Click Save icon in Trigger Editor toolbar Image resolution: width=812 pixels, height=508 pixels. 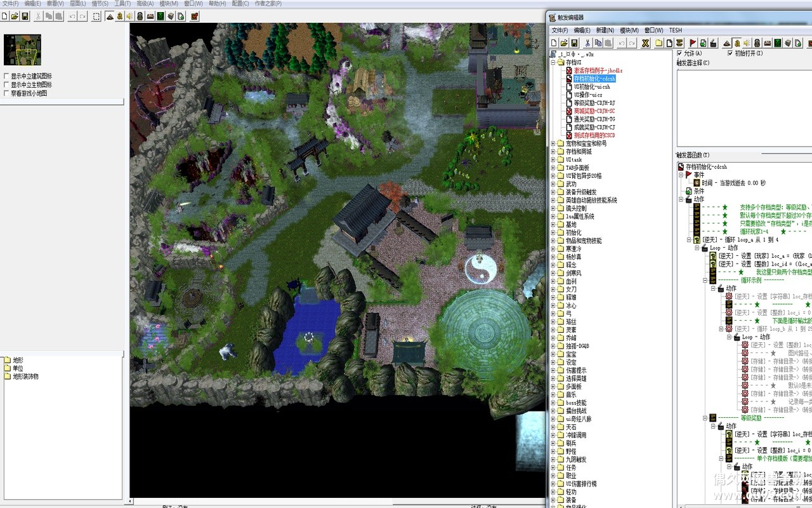(574, 43)
